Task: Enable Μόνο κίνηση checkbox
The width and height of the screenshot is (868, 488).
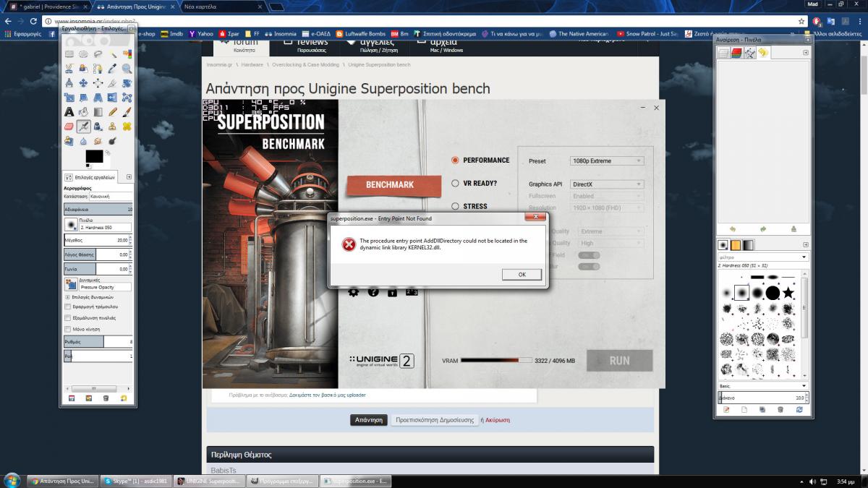Action: click(x=68, y=329)
